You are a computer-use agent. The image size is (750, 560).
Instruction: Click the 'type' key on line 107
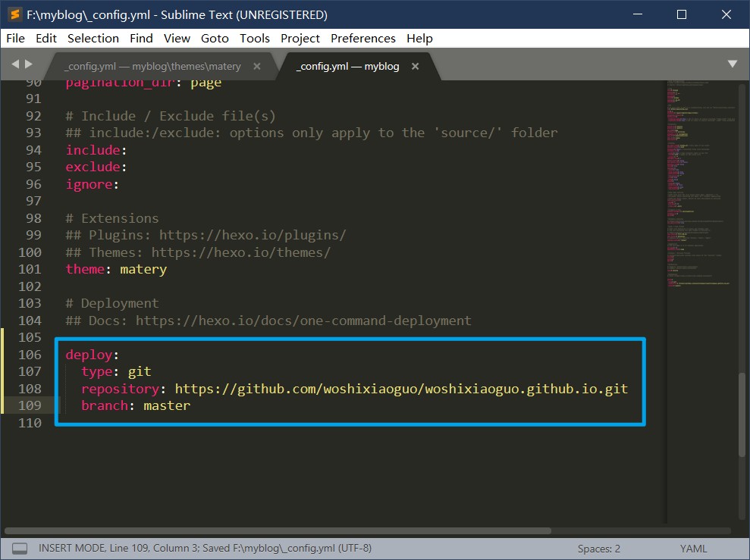96,371
